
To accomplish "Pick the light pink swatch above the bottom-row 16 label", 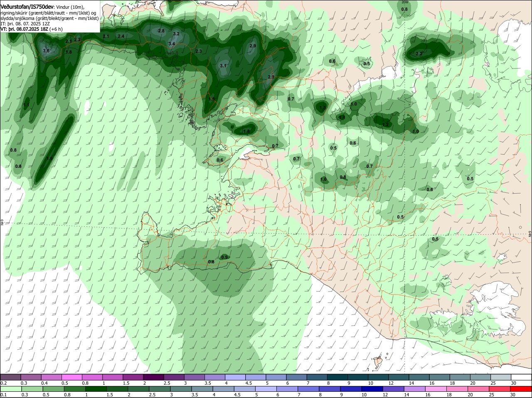I will [x=436, y=389].
